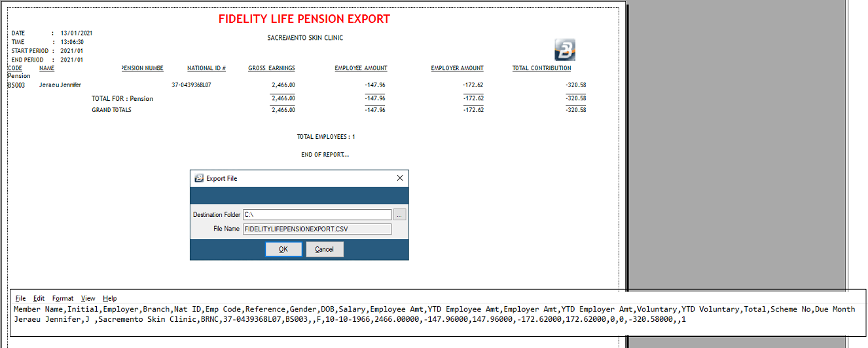Click the Belina logo icon on report
The width and height of the screenshot is (868, 348).
point(565,50)
